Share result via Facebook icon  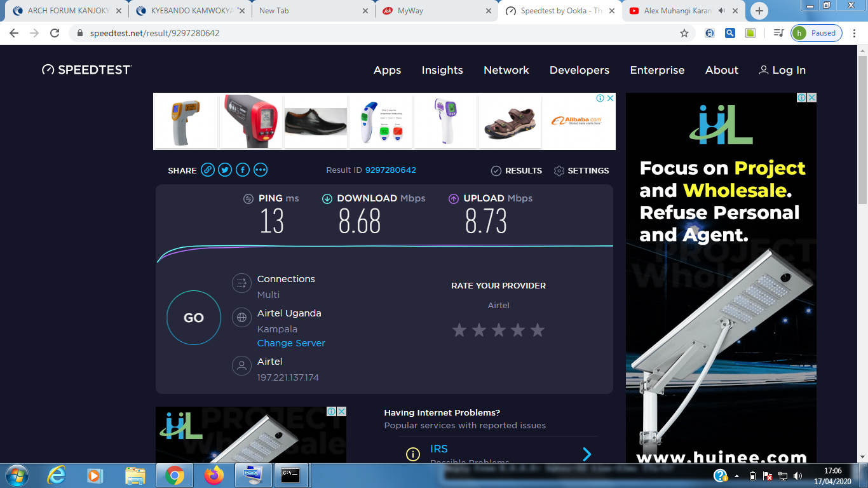point(243,170)
